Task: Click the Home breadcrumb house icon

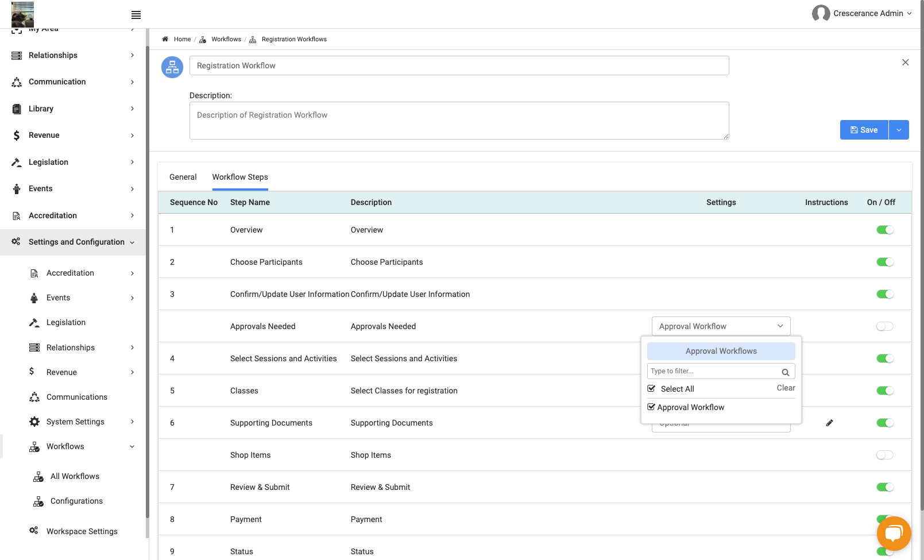Action: click(165, 39)
